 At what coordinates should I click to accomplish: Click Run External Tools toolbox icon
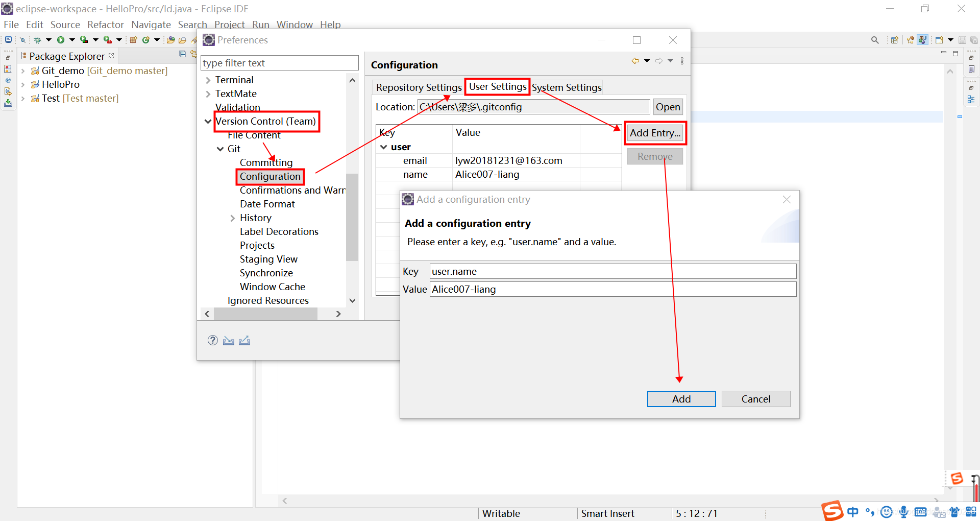107,40
